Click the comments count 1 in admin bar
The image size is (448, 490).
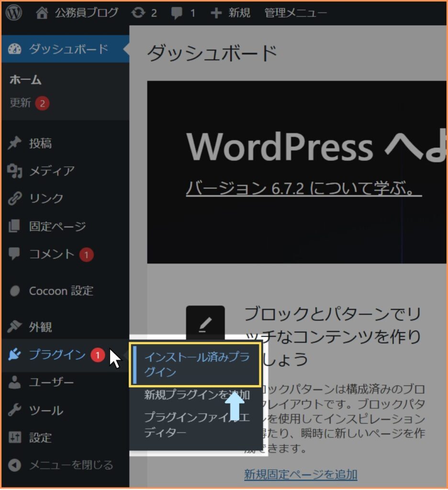192,13
